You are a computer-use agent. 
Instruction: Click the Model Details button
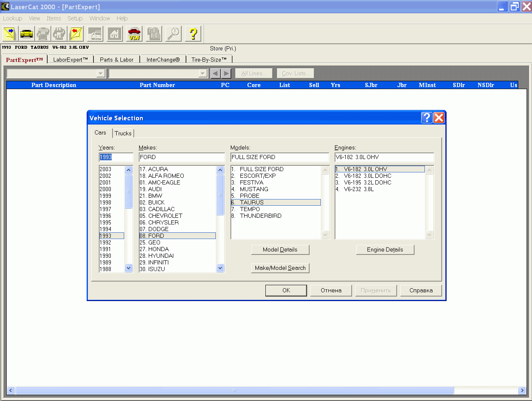280,249
